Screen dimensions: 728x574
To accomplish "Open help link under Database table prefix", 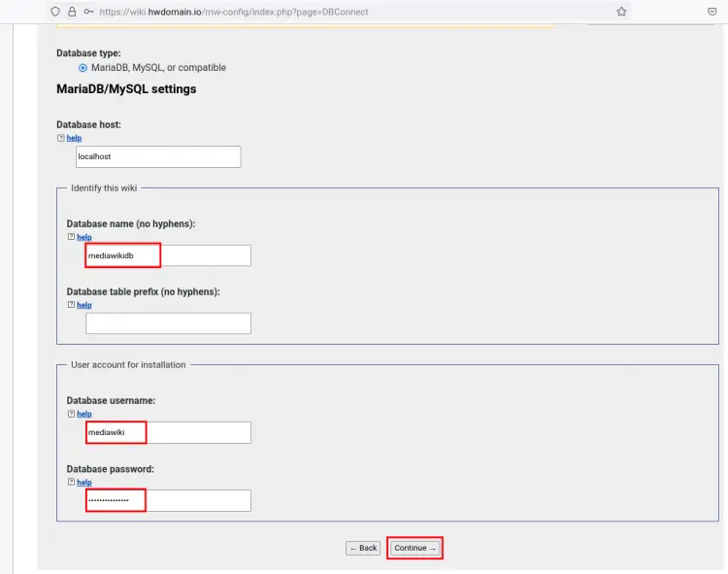I will (84, 305).
